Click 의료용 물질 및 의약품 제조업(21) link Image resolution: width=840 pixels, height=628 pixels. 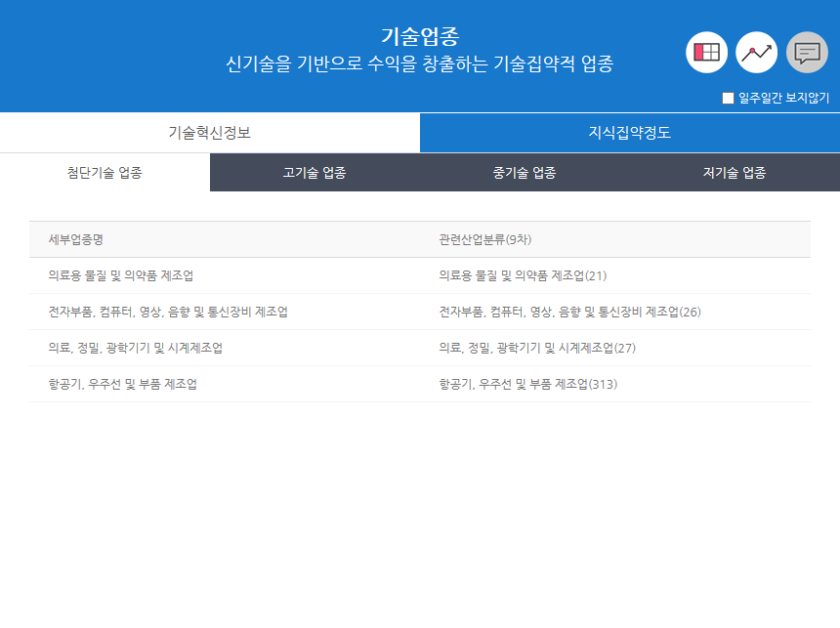[x=525, y=274]
